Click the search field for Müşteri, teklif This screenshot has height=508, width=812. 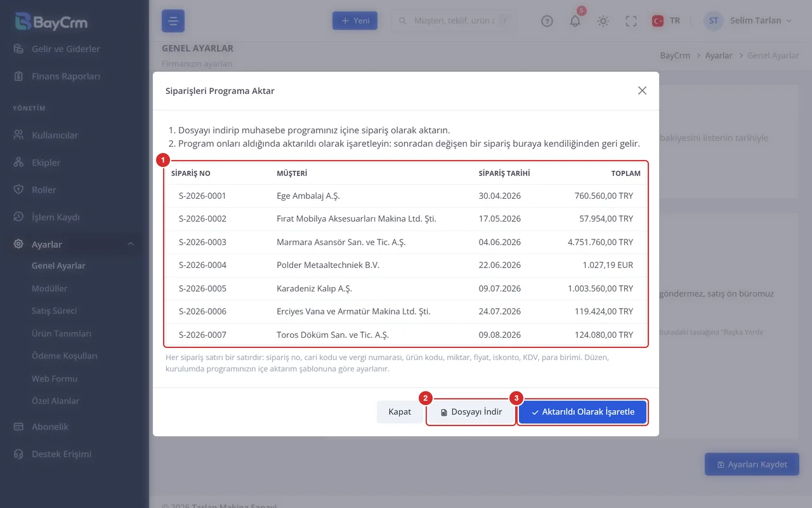coord(454,21)
